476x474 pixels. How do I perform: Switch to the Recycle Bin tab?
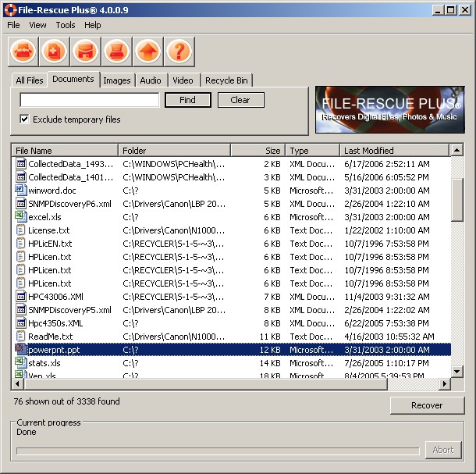226,80
